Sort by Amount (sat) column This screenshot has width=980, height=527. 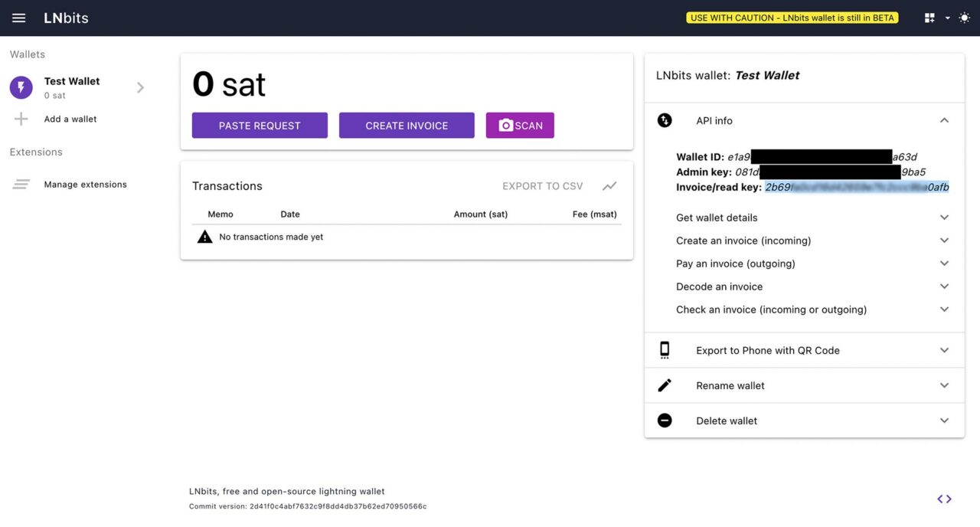pos(481,214)
